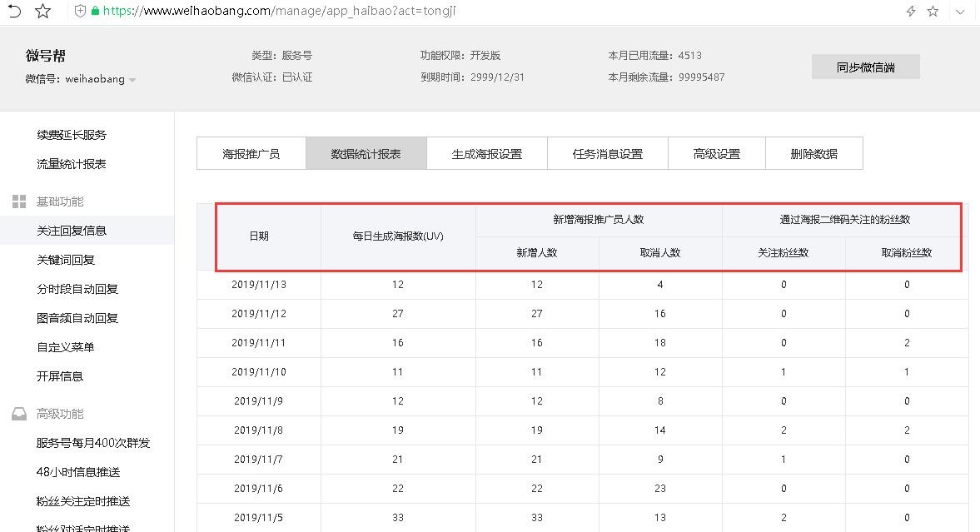Open 图音频自动回复 in the sidebar
This screenshot has width=980, height=532.
77,318
